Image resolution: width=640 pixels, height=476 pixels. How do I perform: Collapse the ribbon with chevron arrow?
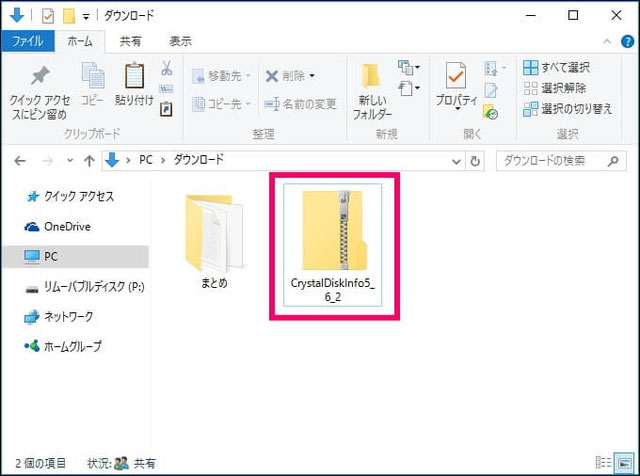pyautogui.click(x=607, y=41)
